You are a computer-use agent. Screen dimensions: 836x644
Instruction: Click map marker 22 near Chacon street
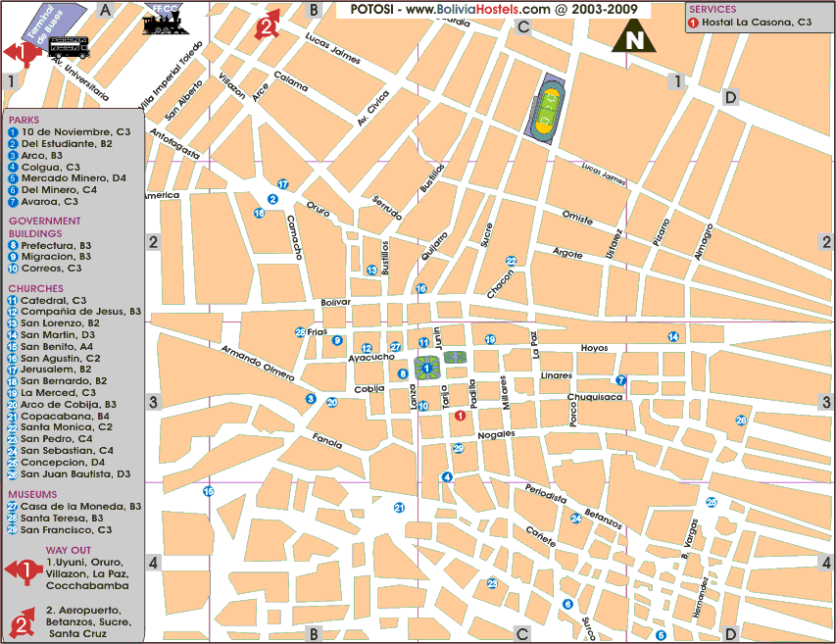pyautogui.click(x=511, y=262)
